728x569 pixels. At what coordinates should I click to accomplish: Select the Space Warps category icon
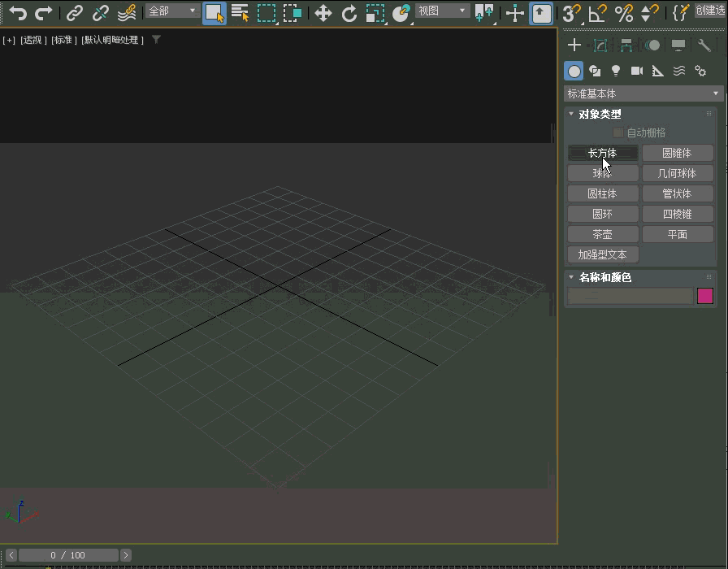coord(679,71)
